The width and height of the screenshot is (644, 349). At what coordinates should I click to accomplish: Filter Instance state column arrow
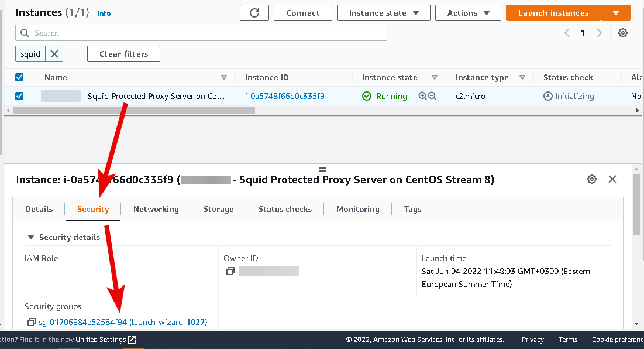point(435,77)
